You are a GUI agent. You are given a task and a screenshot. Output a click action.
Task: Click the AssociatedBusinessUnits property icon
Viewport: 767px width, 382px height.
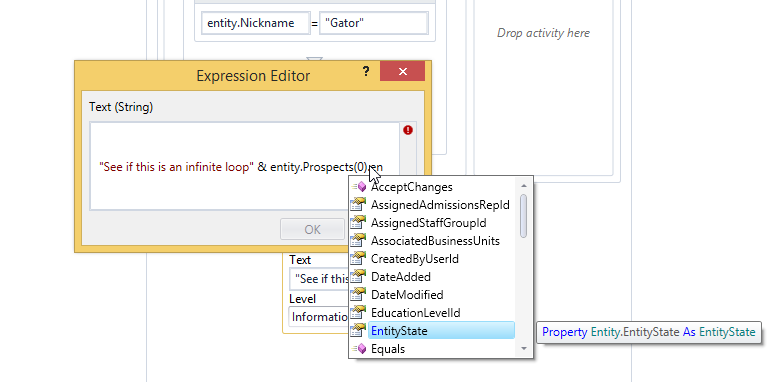359,241
